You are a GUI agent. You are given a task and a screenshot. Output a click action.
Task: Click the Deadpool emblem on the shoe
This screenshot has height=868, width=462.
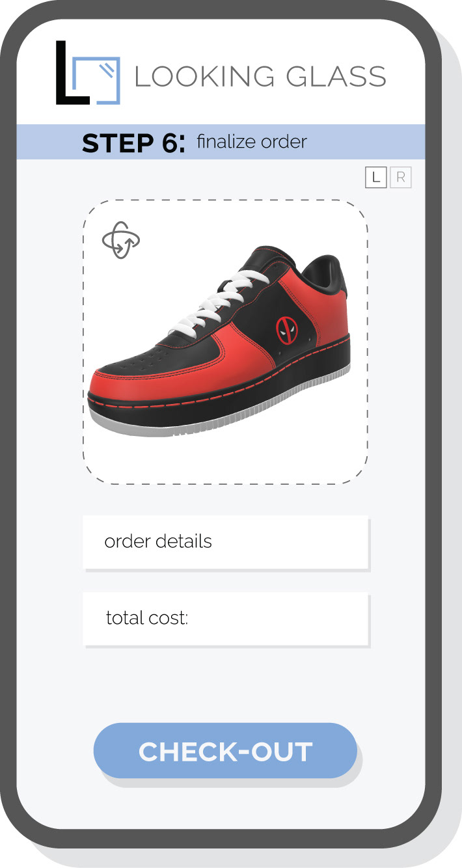click(286, 331)
